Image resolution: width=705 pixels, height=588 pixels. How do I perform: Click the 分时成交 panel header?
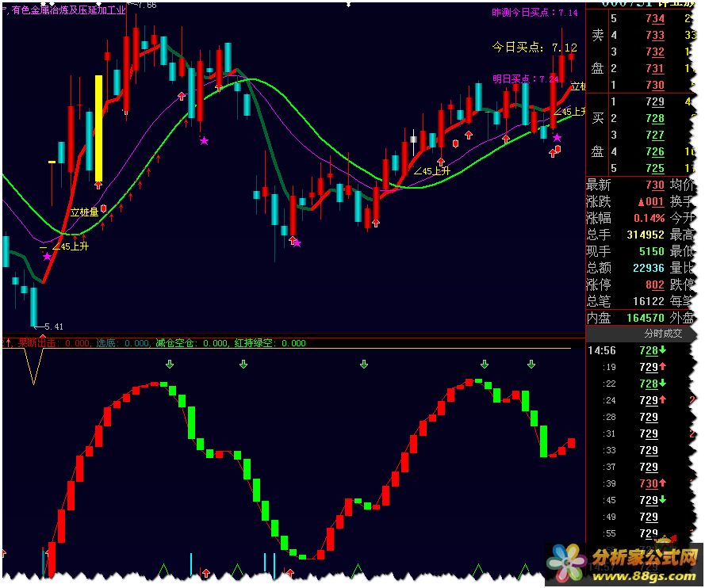pos(663,334)
